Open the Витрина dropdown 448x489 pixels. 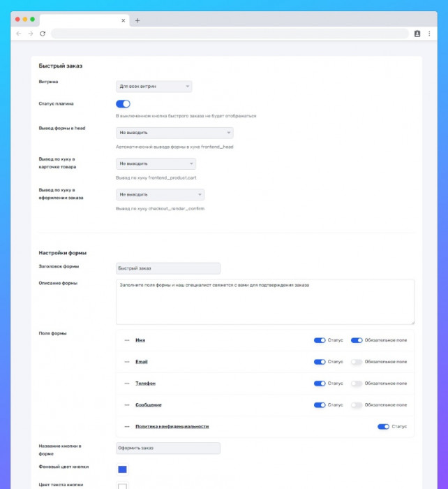[x=154, y=87]
